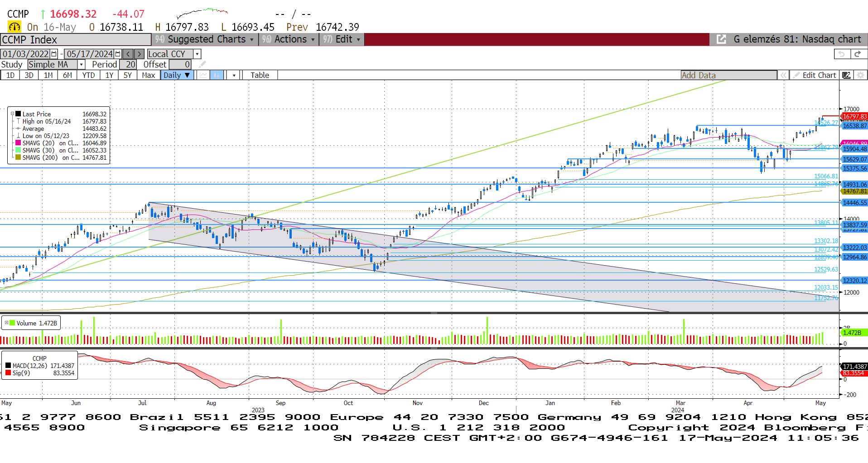This screenshot has width=868, height=463.
Task: Collapse the Last Price legend tree
Action: tap(13, 114)
